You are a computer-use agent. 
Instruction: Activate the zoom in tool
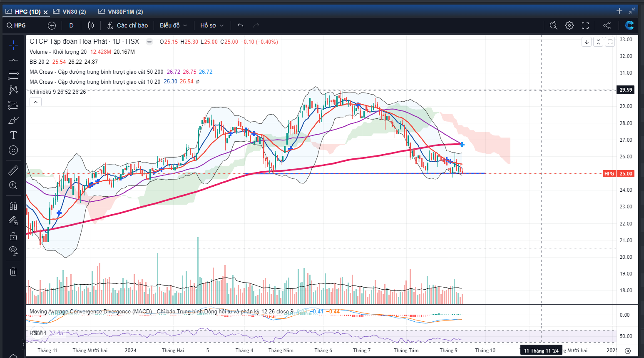point(13,185)
